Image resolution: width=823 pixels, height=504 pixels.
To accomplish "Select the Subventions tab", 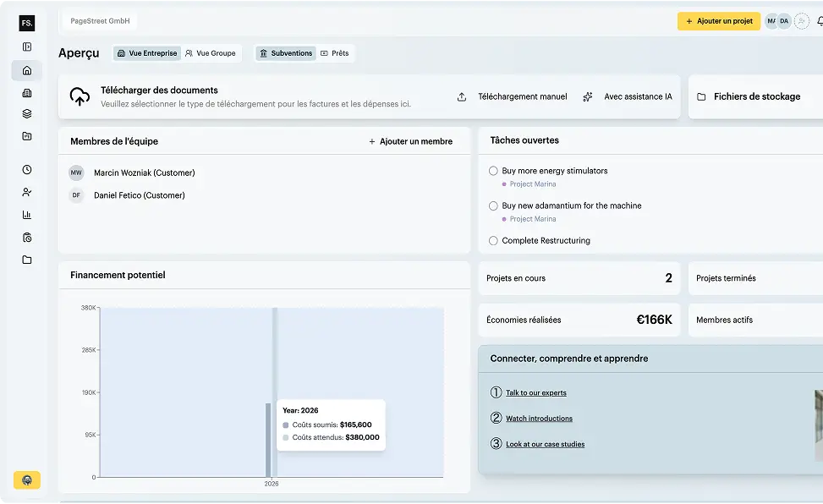I will tap(286, 53).
